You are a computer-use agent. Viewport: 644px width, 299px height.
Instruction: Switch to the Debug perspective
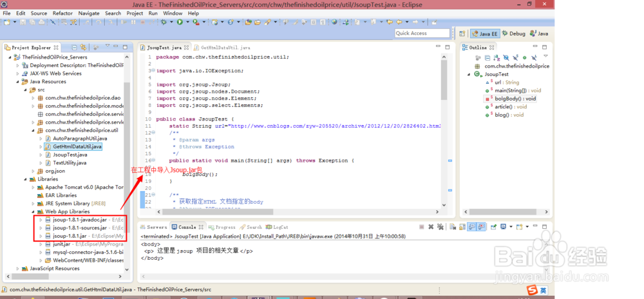pos(513,34)
